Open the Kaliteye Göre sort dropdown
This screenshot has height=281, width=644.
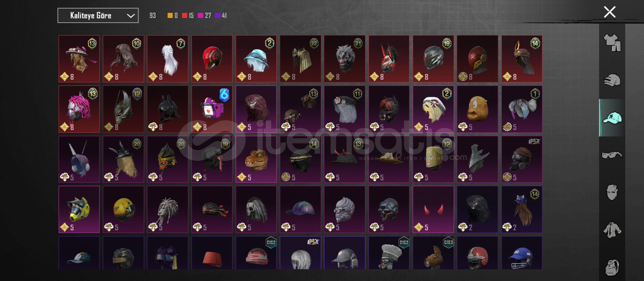[x=98, y=16]
